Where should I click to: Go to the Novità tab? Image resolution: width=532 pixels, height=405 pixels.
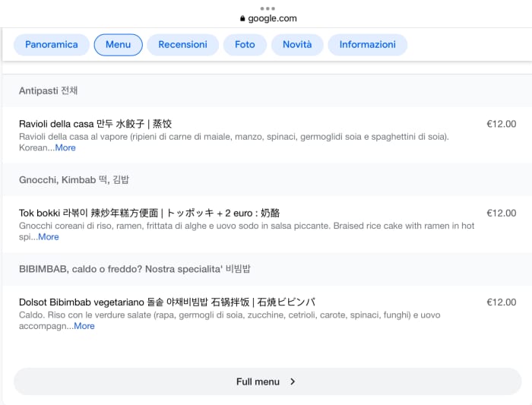pyautogui.click(x=297, y=45)
